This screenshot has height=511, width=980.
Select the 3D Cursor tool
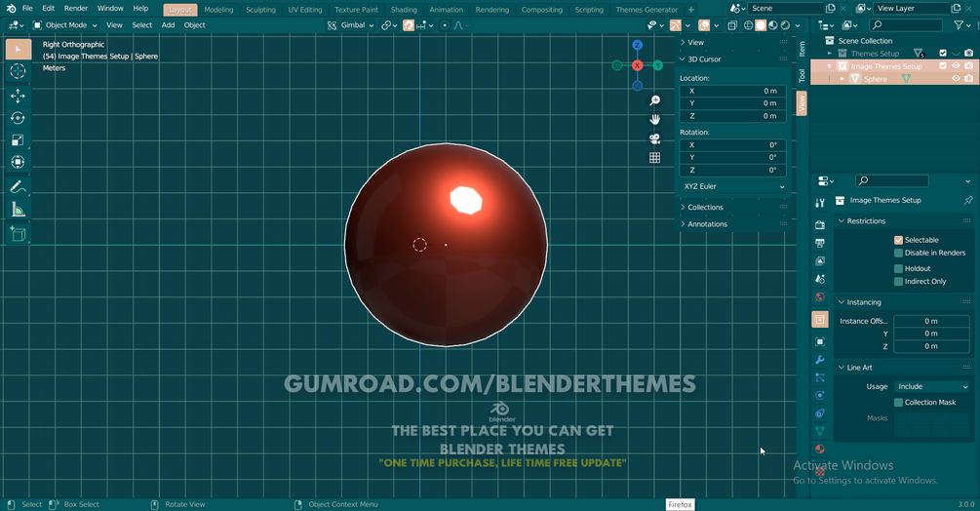tap(19, 71)
